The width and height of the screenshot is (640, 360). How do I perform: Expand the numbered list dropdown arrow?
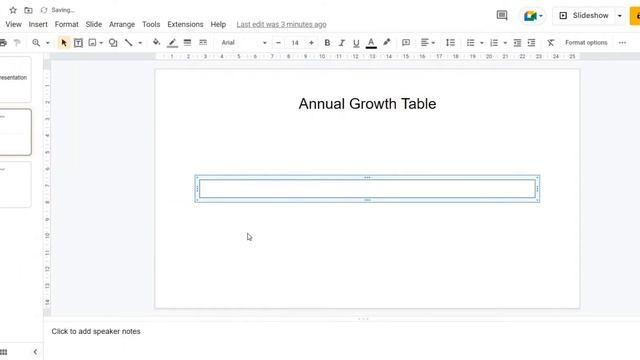tap(505, 43)
